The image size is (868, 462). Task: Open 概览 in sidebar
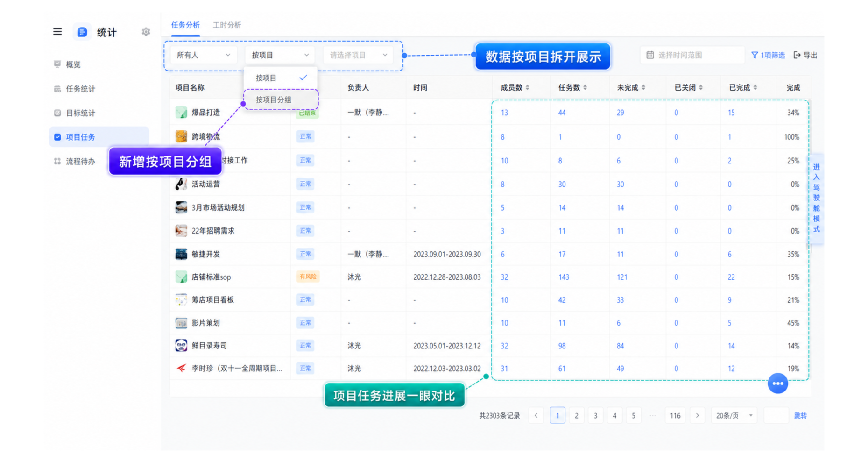(99, 64)
